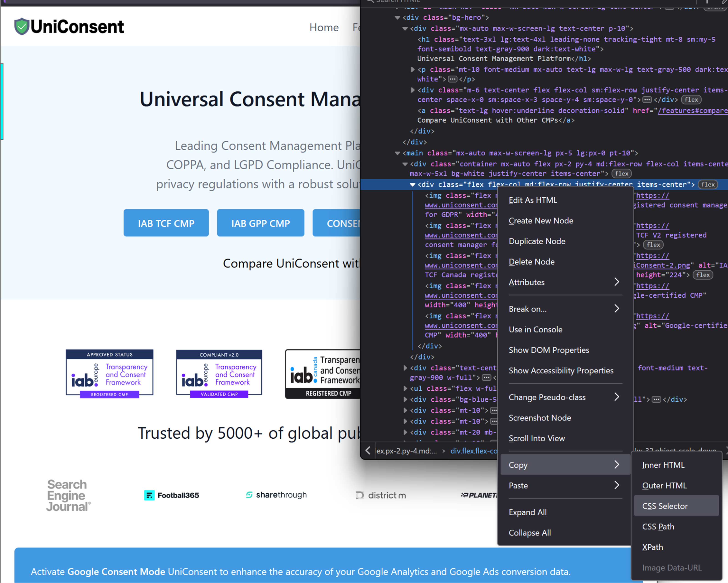Collapse the div mx-auto max-w-screen-lg text-center p-10 node
The image size is (728, 583).
pos(405,29)
